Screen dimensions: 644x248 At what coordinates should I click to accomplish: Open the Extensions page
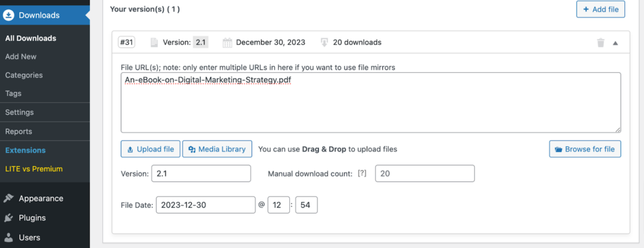coord(25,150)
